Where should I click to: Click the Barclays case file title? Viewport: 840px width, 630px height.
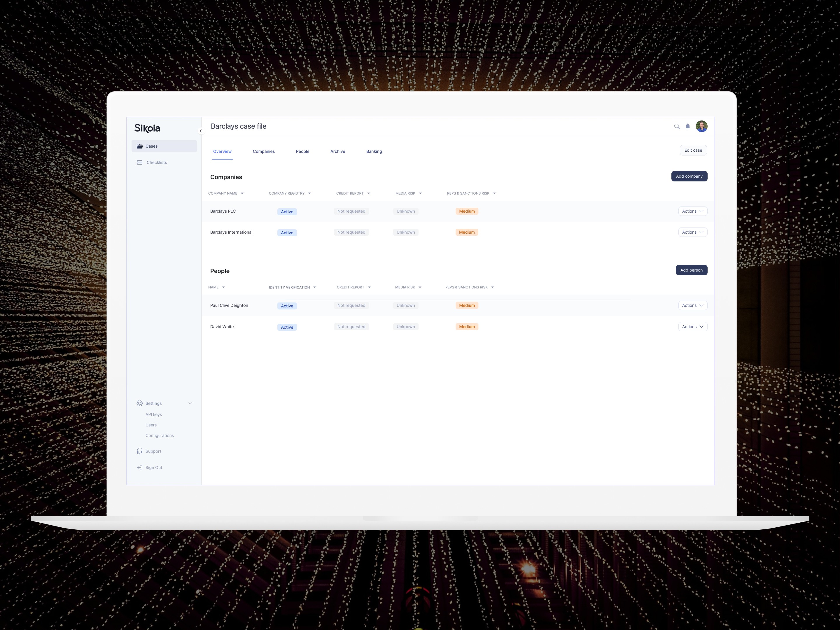pyautogui.click(x=239, y=127)
